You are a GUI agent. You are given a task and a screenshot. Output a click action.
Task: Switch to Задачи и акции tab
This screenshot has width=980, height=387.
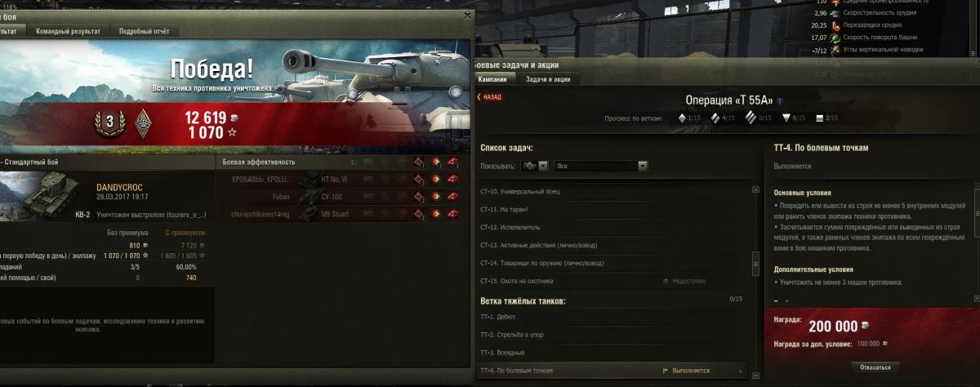(x=548, y=78)
